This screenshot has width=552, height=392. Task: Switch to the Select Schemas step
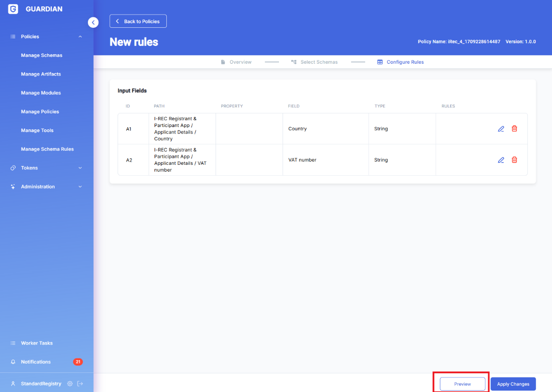315,62
